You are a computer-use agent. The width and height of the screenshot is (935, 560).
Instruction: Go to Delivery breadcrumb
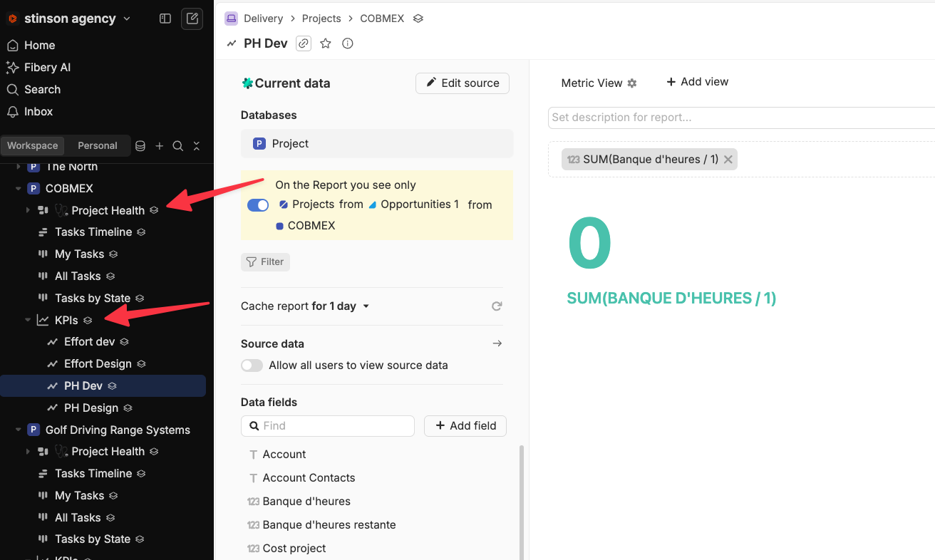(263, 19)
